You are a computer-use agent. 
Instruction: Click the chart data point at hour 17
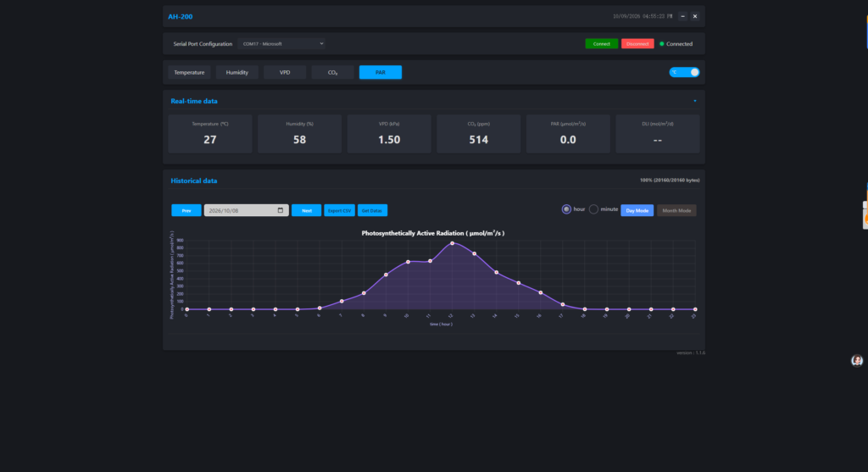[563, 304]
